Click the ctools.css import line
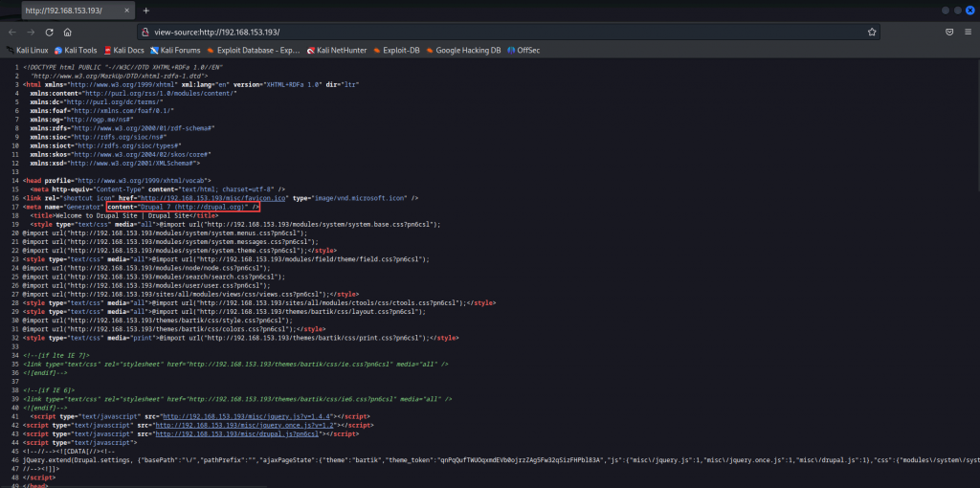Image resolution: width=980 pixels, height=488 pixels. (x=259, y=302)
